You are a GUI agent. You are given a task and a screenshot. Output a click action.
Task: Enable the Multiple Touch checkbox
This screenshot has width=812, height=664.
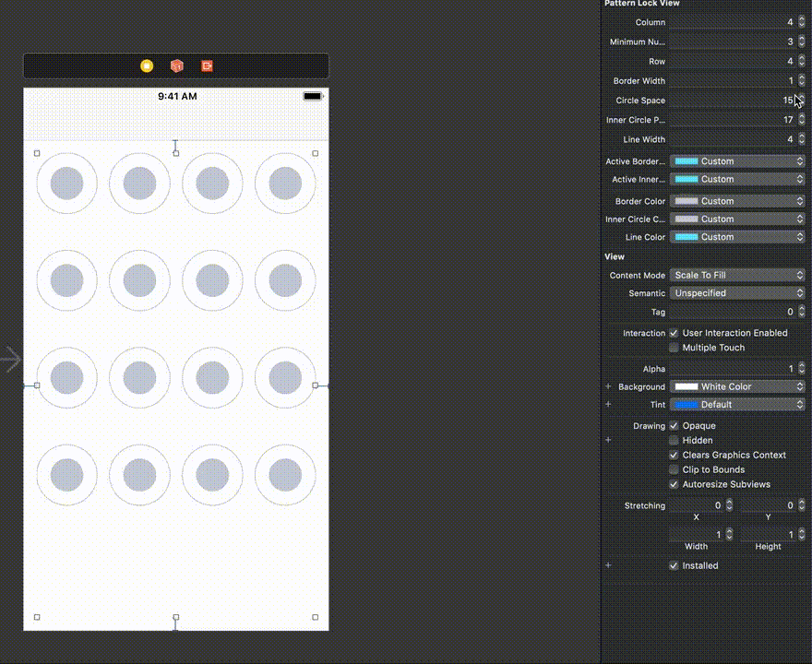(674, 348)
